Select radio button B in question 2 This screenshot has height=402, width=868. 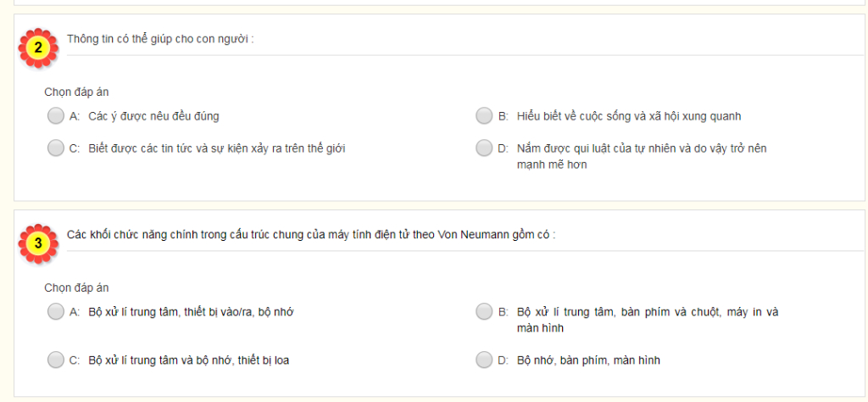pyautogui.click(x=484, y=115)
